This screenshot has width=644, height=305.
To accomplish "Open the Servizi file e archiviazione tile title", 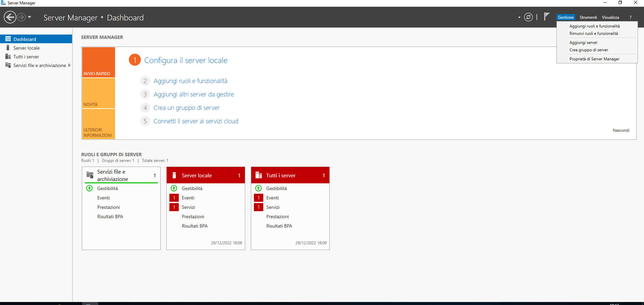I will coord(113,175).
